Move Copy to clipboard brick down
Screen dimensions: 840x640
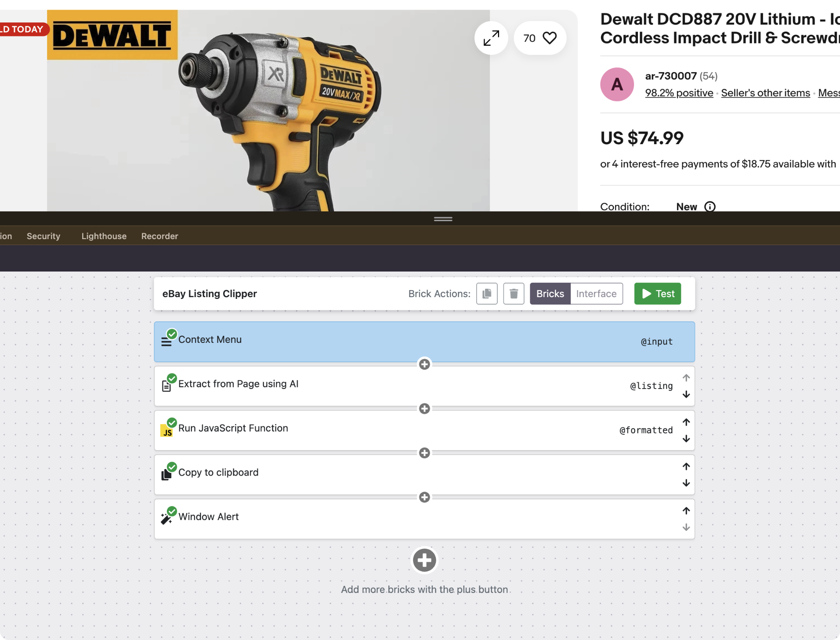686,483
